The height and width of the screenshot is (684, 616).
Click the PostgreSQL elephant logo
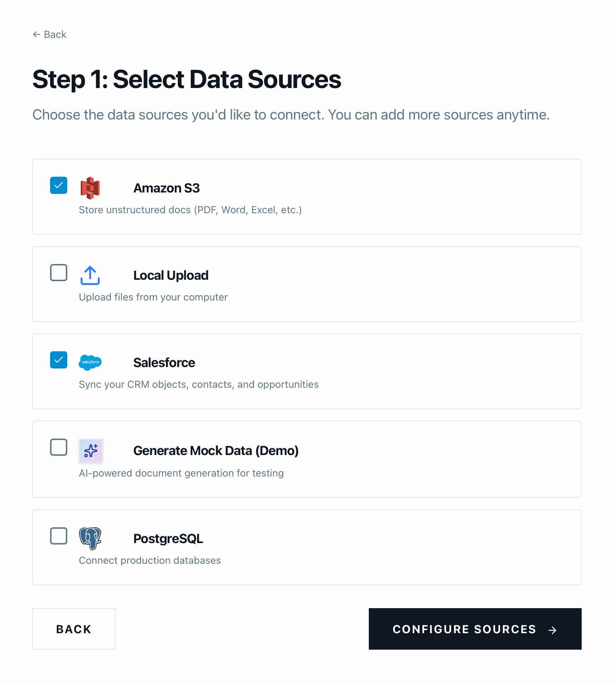90,538
